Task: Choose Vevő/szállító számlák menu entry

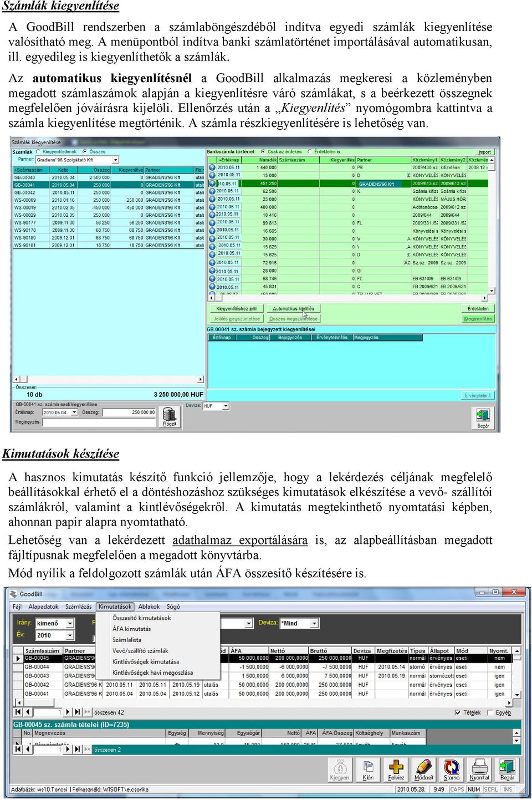Action: [140, 651]
